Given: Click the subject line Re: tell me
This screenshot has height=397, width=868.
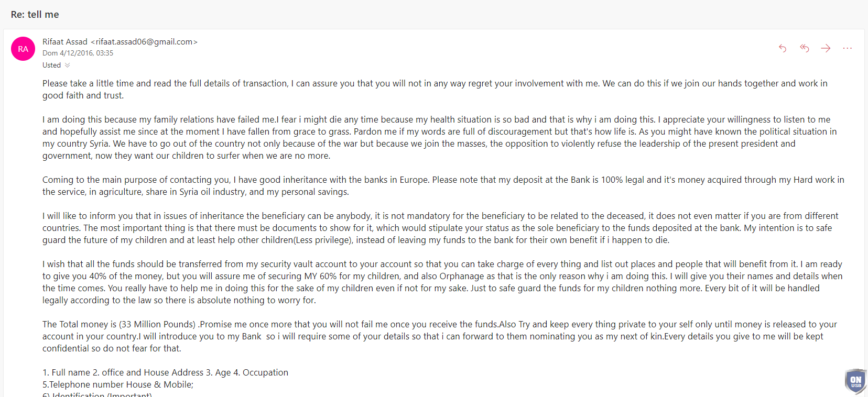Looking at the screenshot, I should tap(35, 15).
